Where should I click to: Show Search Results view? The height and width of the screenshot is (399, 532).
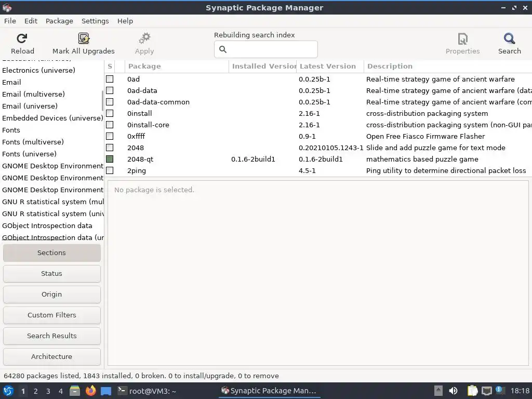point(51,336)
